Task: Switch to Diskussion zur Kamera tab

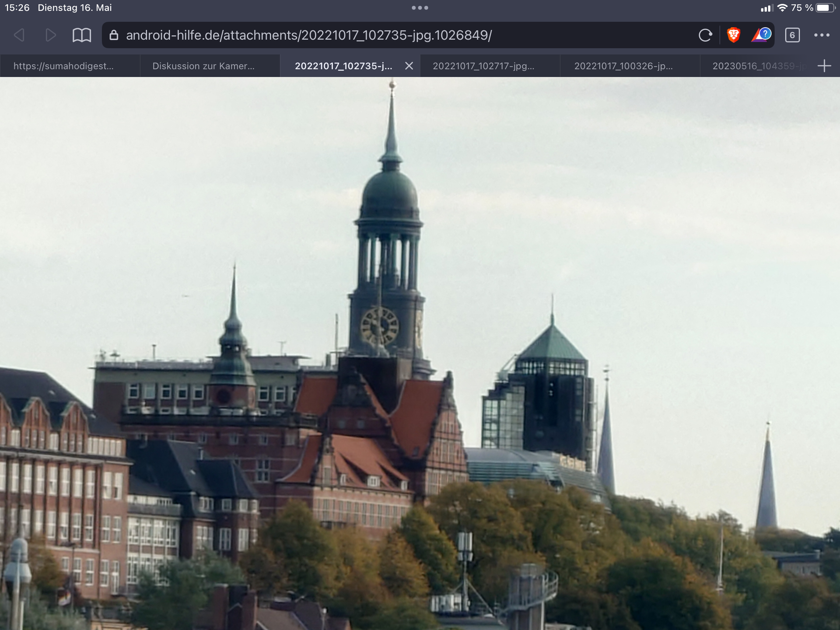Action: (203, 66)
